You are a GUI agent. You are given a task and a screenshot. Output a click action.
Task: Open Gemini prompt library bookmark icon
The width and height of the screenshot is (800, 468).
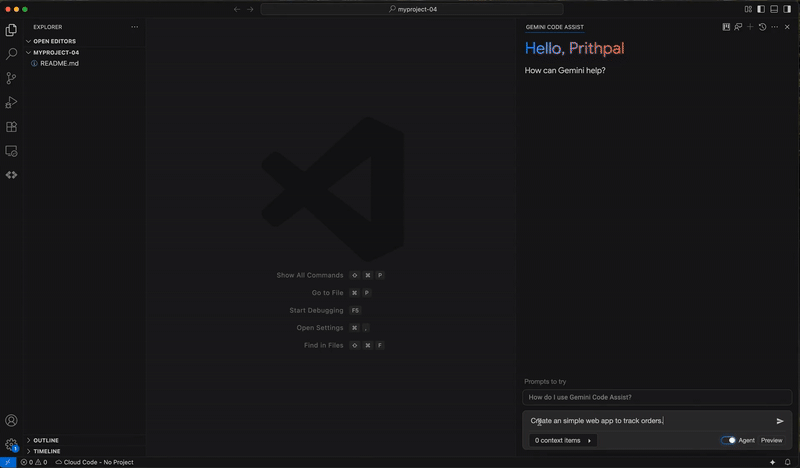[x=726, y=27]
